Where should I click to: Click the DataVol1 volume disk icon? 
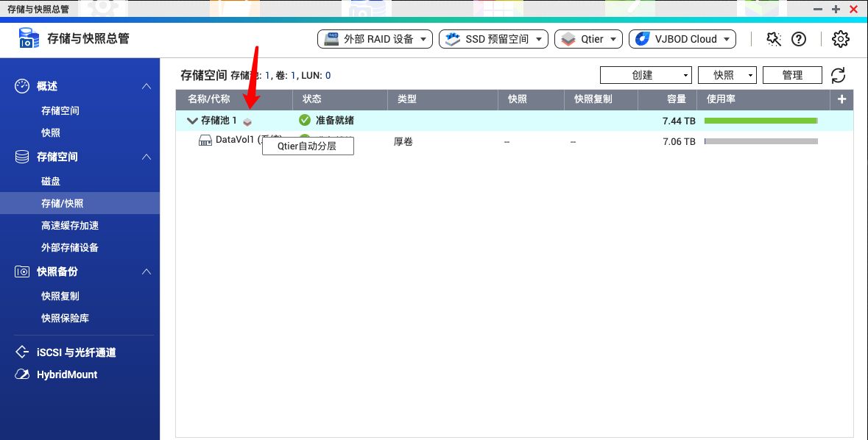(x=205, y=141)
